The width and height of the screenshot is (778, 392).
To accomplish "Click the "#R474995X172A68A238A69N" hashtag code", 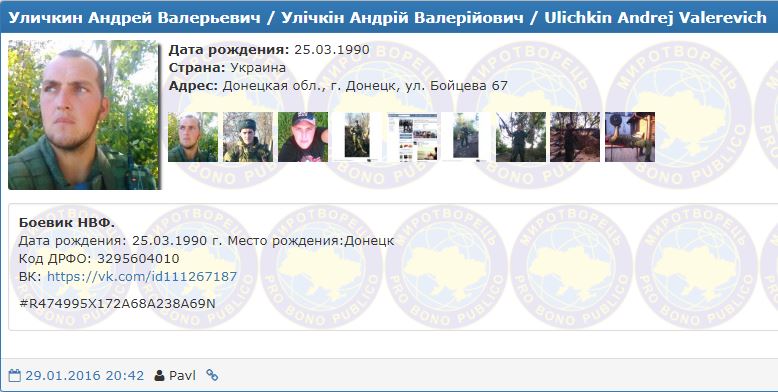I will pos(117,303).
